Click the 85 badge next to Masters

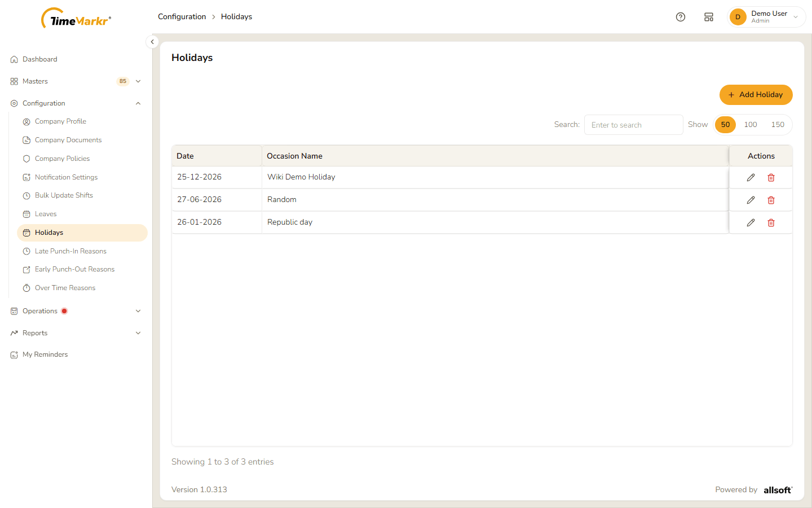123,81
